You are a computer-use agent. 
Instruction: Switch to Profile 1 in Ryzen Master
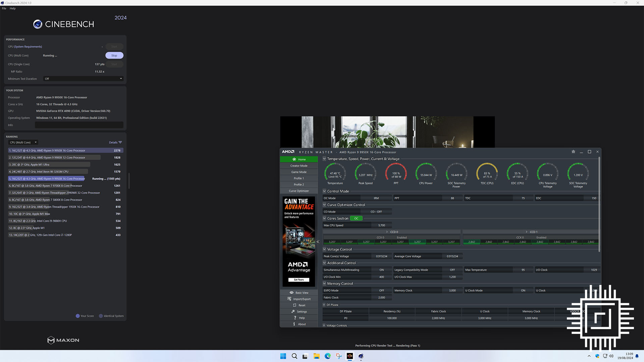pos(299,178)
